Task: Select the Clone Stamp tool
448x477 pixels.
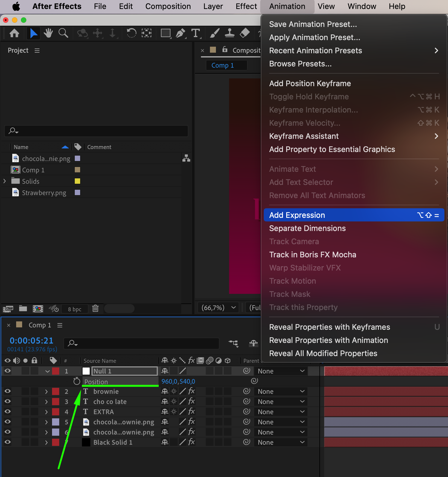Action: point(229,33)
